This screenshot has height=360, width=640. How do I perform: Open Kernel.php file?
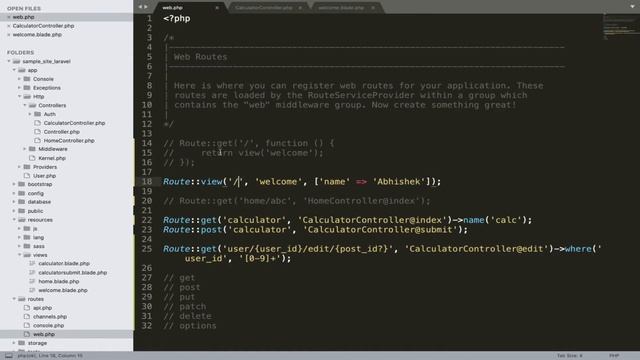pyautogui.click(x=52, y=158)
